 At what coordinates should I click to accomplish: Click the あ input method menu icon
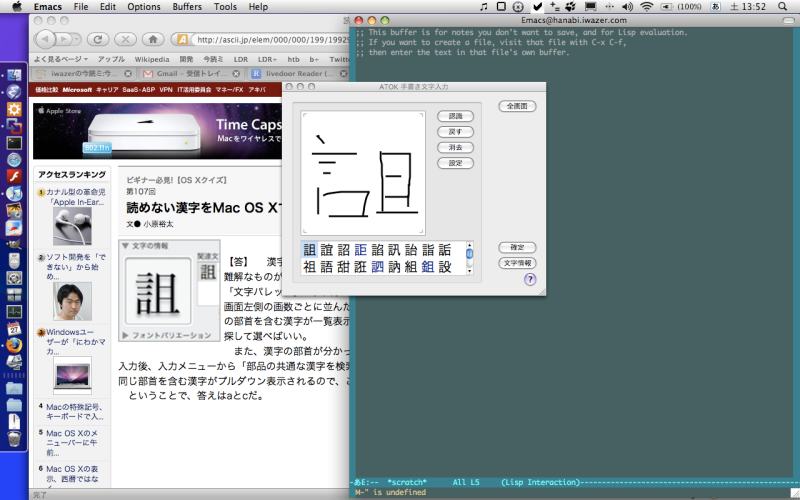click(715, 7)
